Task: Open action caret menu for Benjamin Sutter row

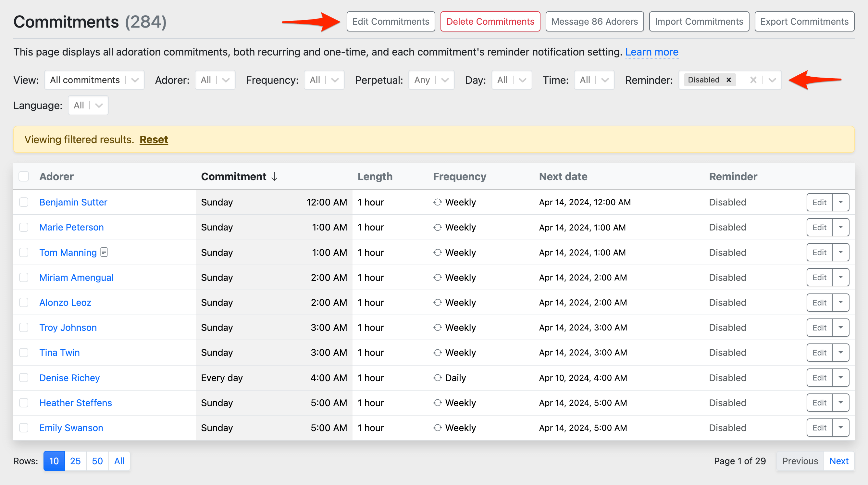Action: tap(840, 202)
